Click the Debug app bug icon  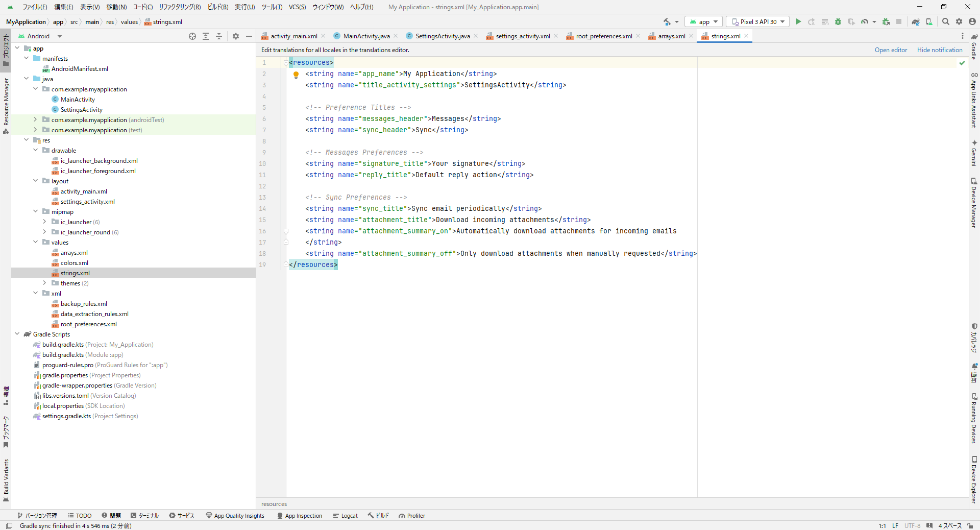coord(838,21)
